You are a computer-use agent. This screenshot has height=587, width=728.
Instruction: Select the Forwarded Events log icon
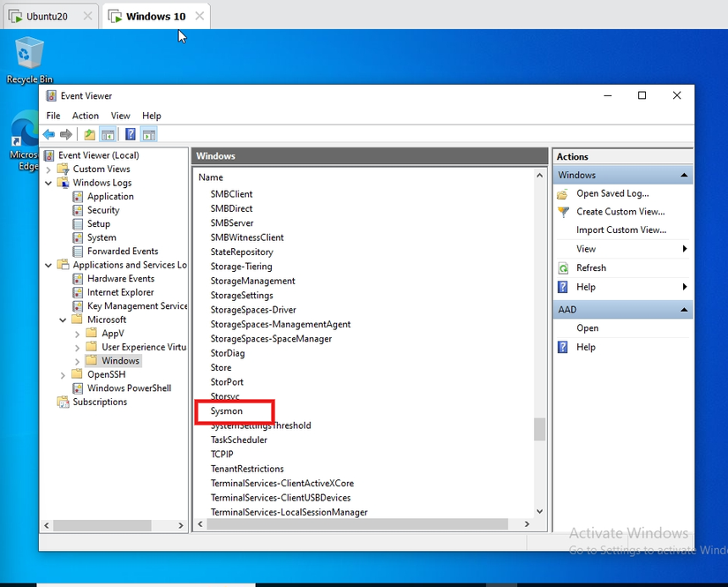[x=78, y=252]
